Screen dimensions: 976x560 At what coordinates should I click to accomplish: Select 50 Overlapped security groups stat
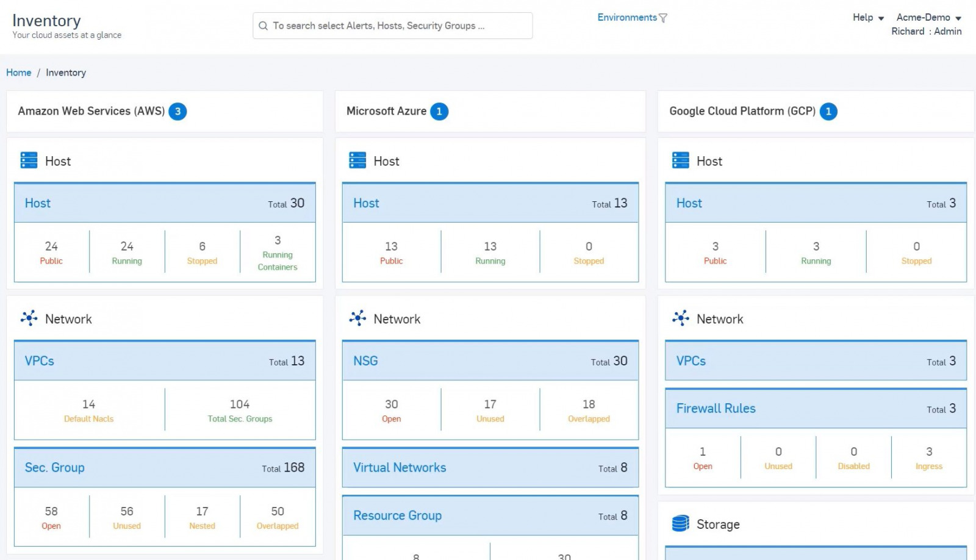pos(278,517)
